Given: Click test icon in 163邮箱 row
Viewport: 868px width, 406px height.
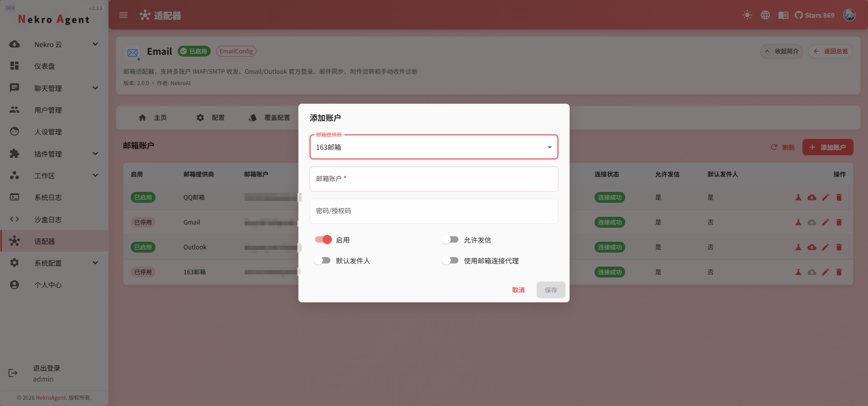Looking at the screenshot, I should click(798, 272).
